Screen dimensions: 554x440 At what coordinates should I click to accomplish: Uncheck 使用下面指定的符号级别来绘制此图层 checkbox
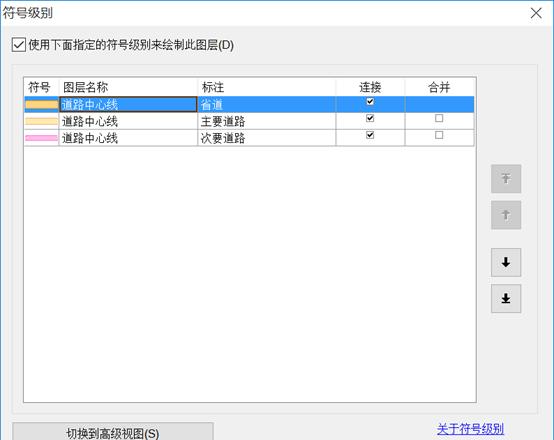(18, 45)
